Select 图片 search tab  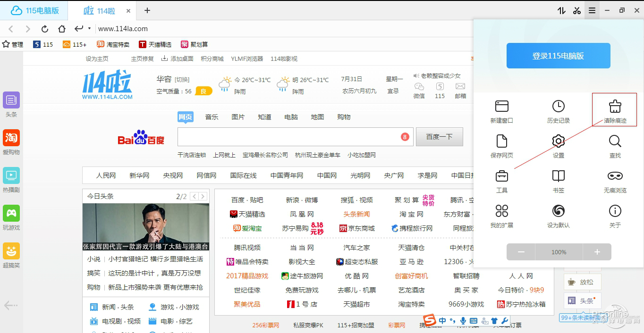click(238, 117)
